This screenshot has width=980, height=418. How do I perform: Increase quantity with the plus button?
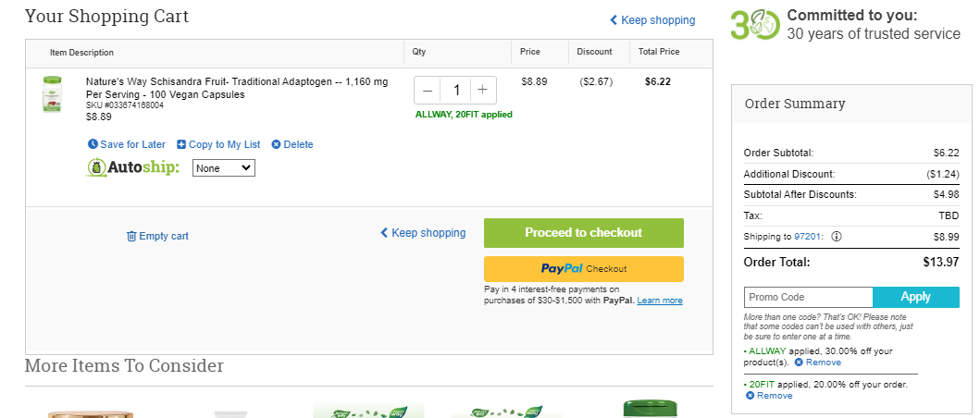(482, 91)
